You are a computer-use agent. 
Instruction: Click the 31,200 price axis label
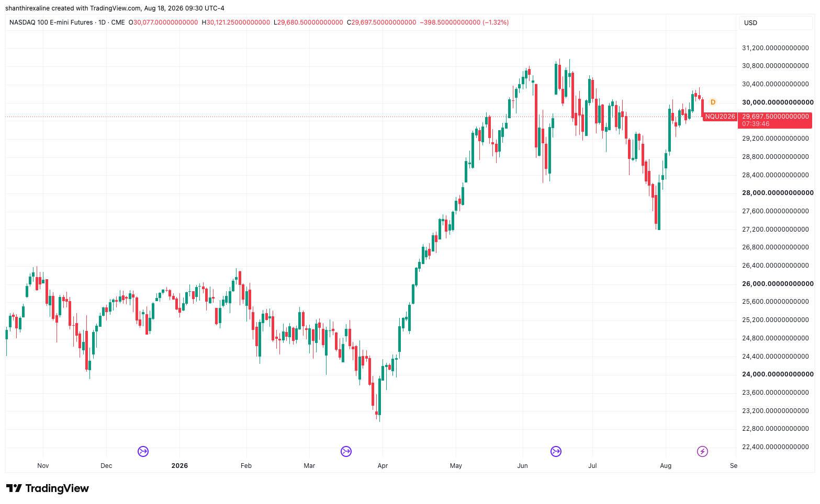(x=776, y=48)
